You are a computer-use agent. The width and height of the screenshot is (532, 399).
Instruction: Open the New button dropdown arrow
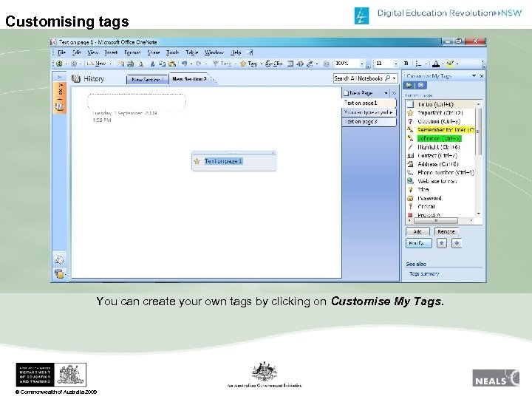coord(110,64)
